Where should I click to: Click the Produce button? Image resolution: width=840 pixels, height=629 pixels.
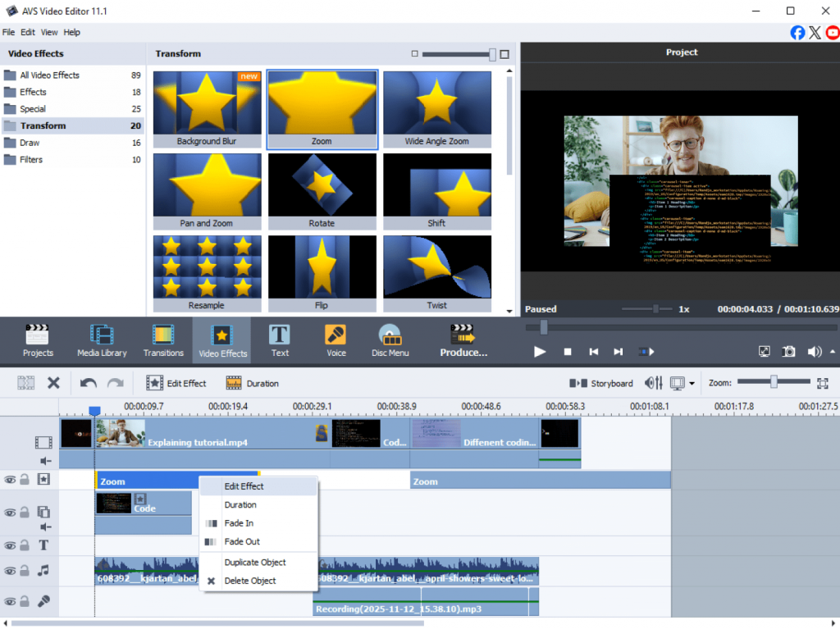coord(463,340)
